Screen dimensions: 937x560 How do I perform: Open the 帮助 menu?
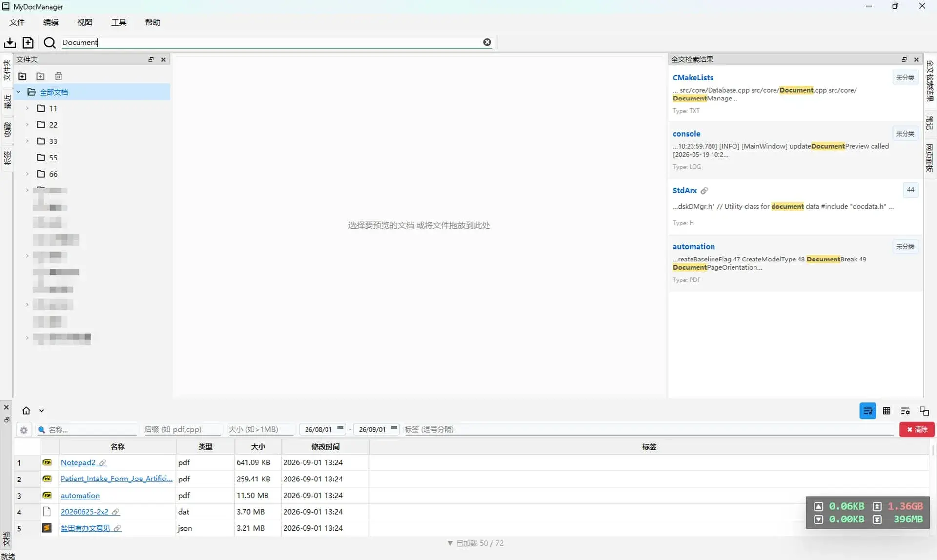153,22
